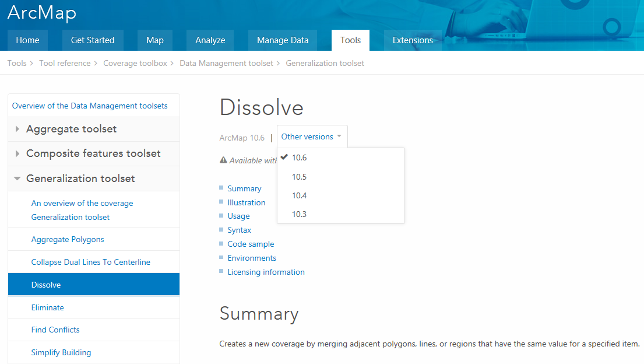
Task: Select version 10.3 from the list
Action: 299,213
